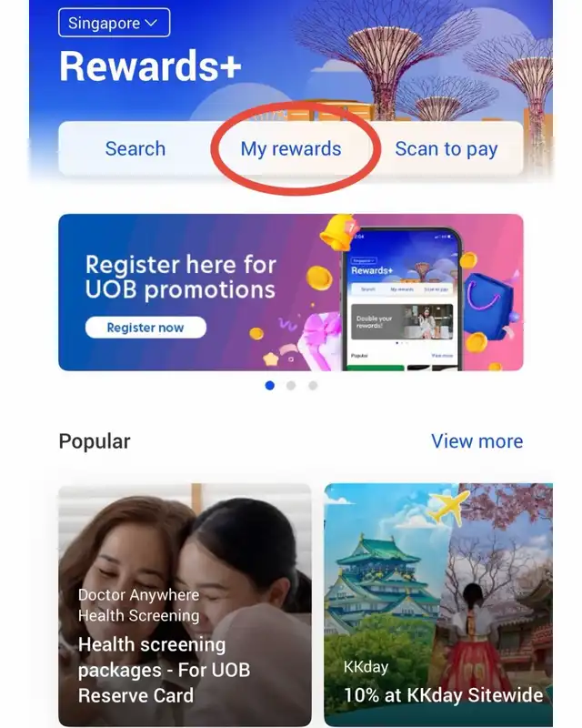
Task: Tap the Popular section heading
Action: tap(95, 441)
